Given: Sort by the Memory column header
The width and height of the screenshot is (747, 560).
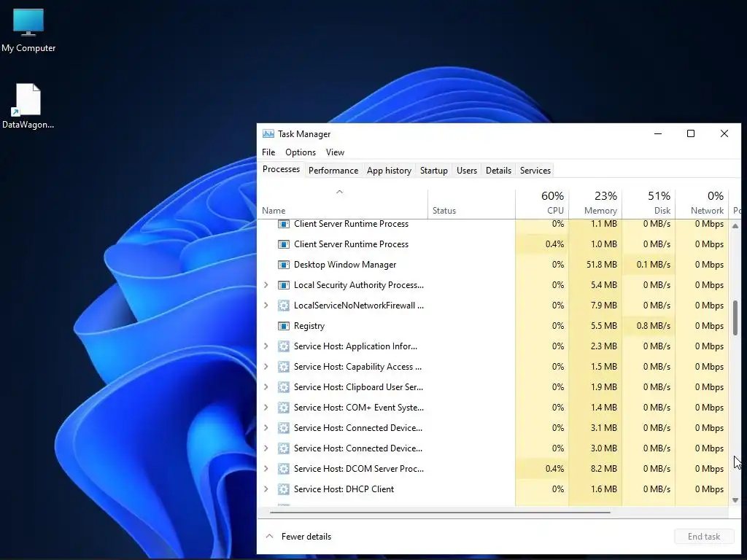Looking at the screenshot, I should point(595,204).
